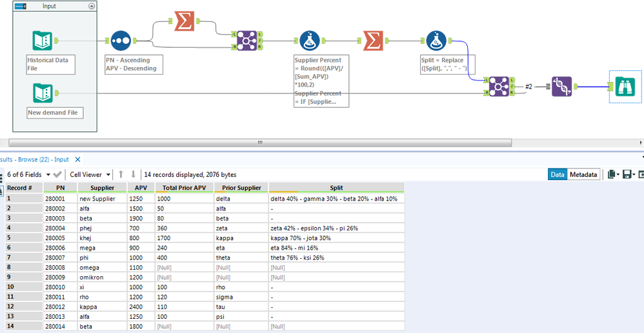
Task: Select the Browse tool on canvas
Action: point(625,86)
